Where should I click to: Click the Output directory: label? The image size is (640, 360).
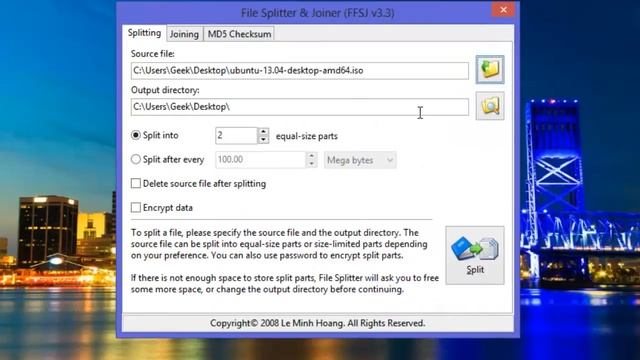(x=165, y=90)
